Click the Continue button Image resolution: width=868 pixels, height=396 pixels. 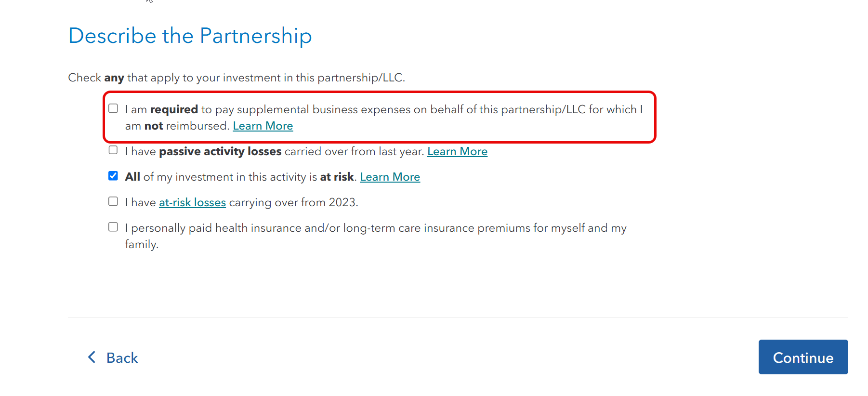803,357
